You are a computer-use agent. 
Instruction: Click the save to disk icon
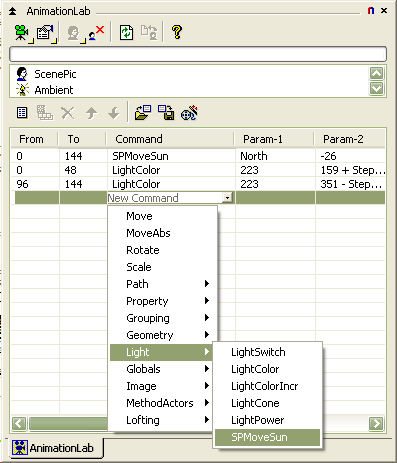coord(166,113)
